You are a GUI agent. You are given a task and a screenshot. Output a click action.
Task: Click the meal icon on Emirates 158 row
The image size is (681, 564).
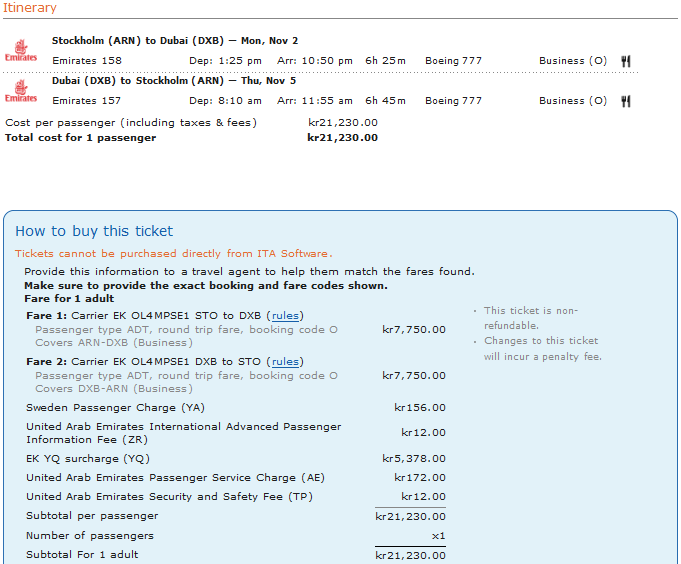(x=625, y=61)
